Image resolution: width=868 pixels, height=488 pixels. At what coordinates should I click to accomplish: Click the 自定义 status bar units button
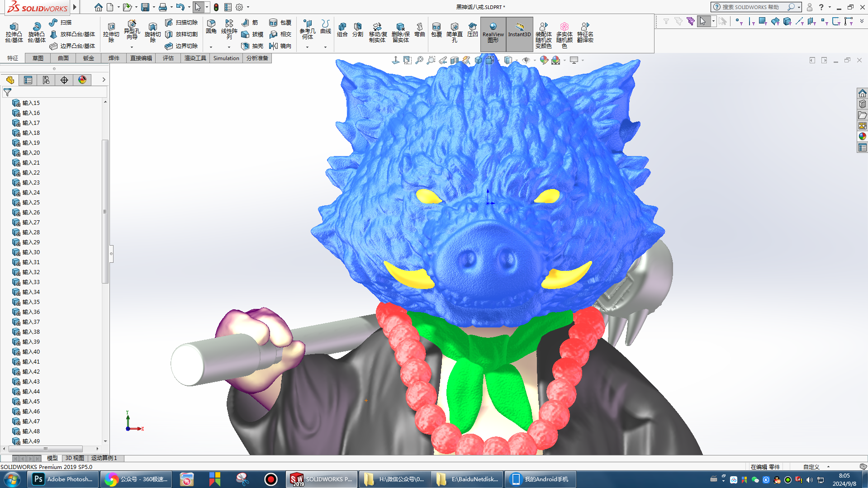(811, 467)
